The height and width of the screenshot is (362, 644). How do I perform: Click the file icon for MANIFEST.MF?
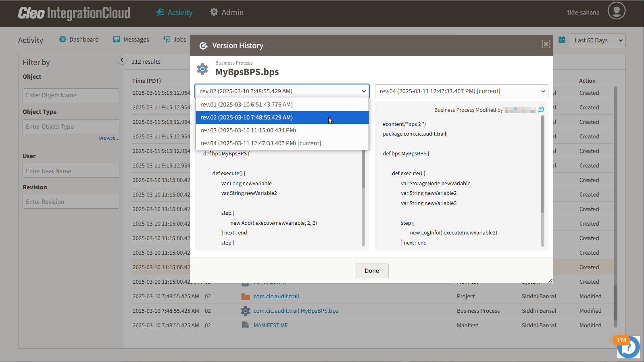pyautogui.click(x=245, y=325)
